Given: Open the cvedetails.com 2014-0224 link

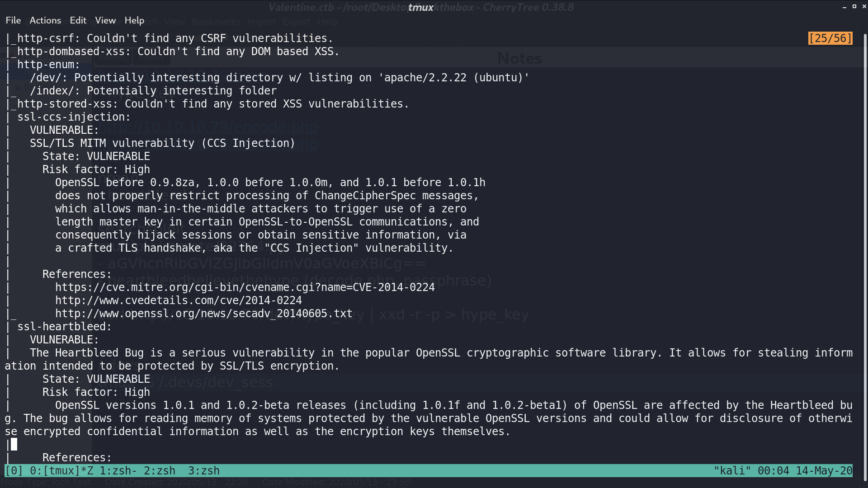Looking at the screenshot, I should click(179, 300).
